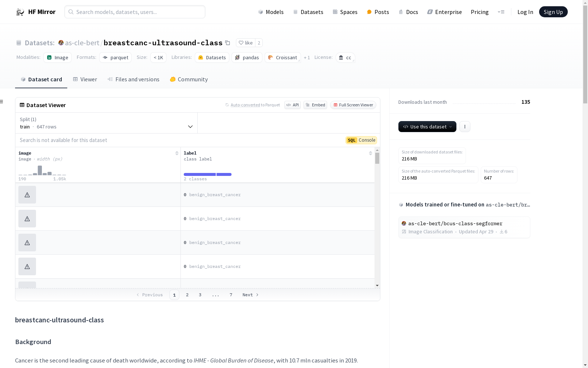
Task: Sort by the image column arrows
Action: (x=177, y=153)
